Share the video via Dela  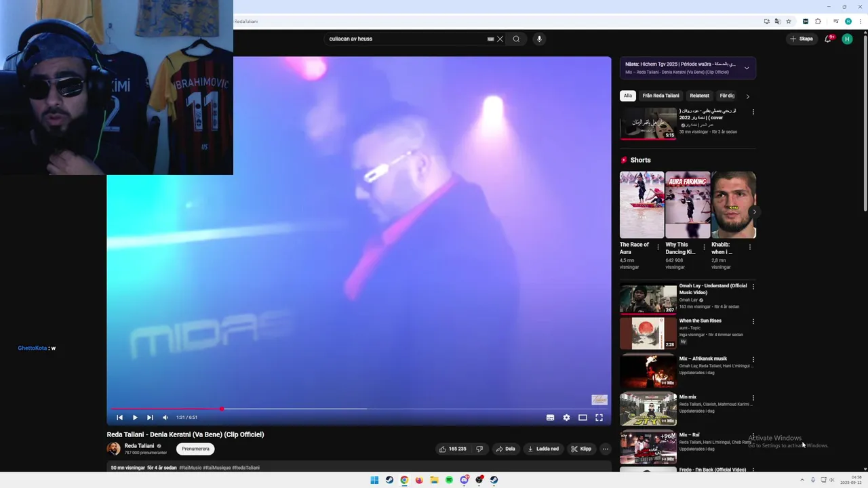point(505,449)
